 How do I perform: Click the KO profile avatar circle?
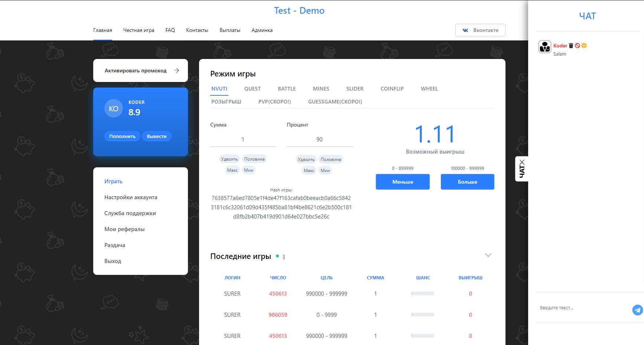[114, 109]
